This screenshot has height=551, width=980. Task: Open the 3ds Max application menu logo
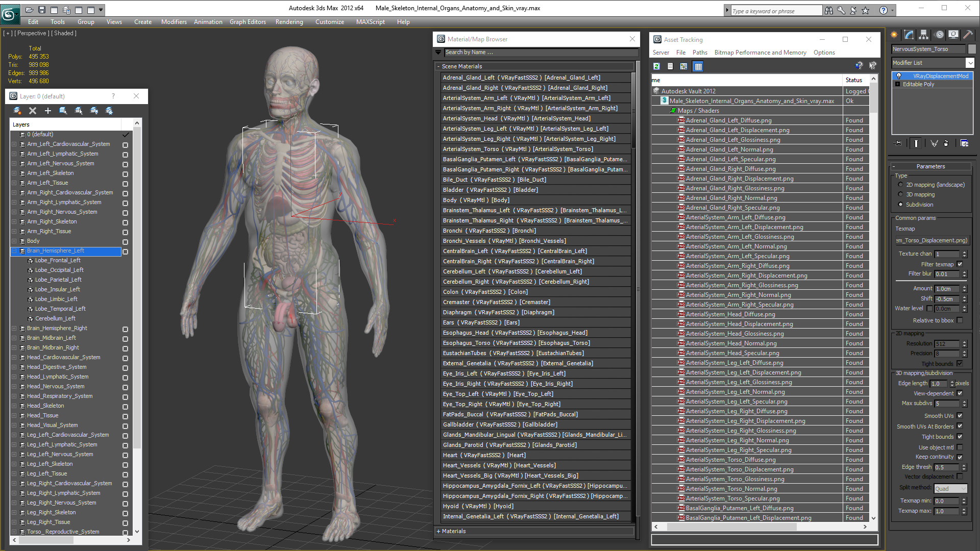(x=9, y=14)
